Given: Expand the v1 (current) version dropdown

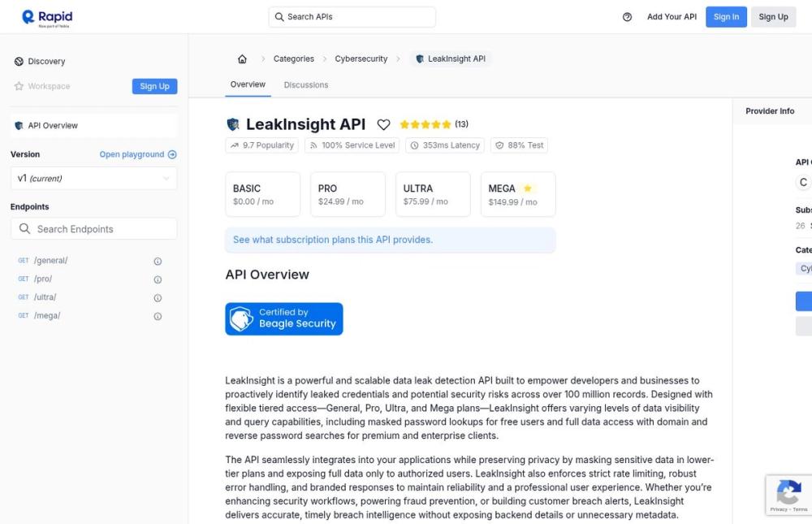Looking at the screenshot, I should pyautogui.click(x=93, y=178).
